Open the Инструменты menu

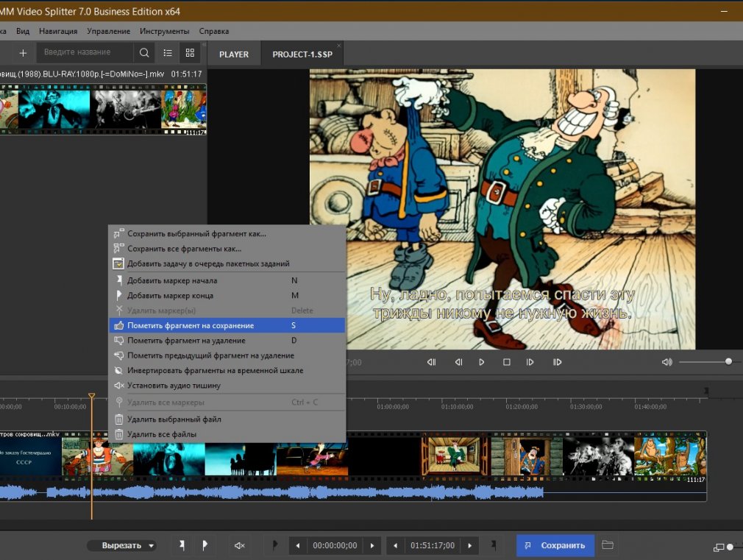(165, 32)
